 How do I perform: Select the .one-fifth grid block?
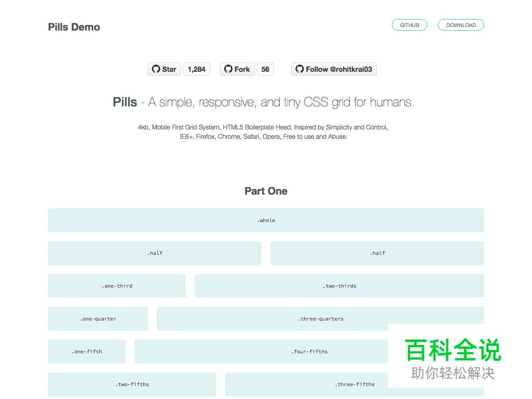pyautogui.click(x=86, y=352)
